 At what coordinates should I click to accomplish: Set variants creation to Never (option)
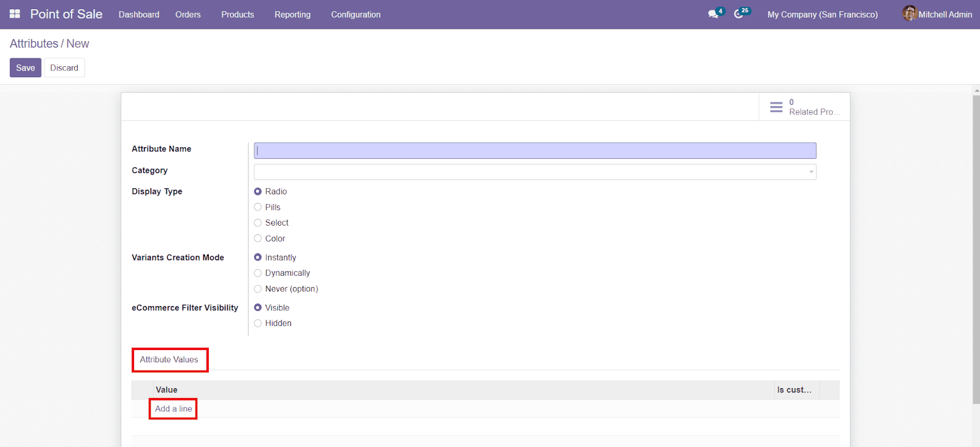coord(258,289)
